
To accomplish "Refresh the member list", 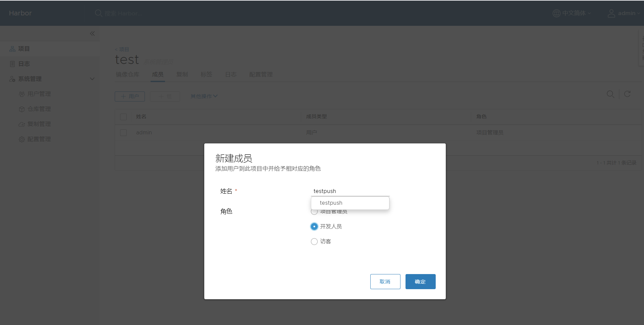I will (627, 94).
